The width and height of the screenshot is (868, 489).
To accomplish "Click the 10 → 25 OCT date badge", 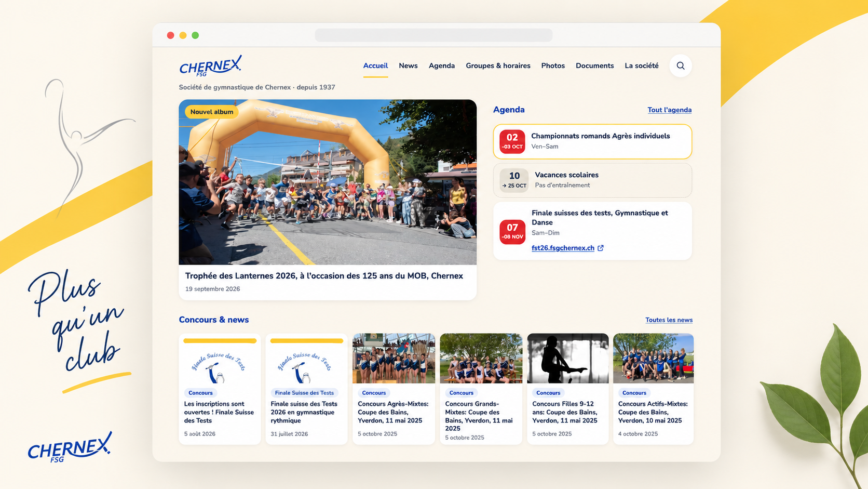I will tap(514, 180).
